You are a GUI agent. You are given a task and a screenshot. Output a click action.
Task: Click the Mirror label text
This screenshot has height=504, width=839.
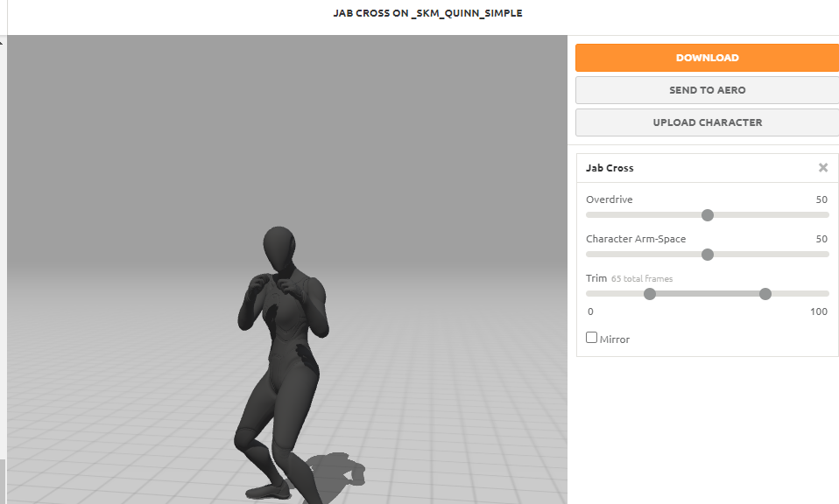[x=615, y=339]
